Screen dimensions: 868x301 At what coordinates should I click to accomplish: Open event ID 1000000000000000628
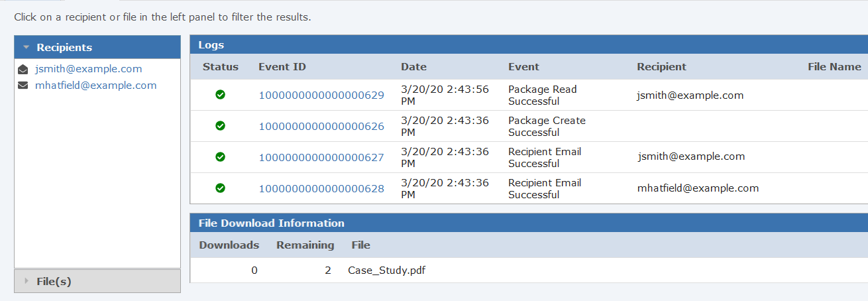(x=321, y=188)
